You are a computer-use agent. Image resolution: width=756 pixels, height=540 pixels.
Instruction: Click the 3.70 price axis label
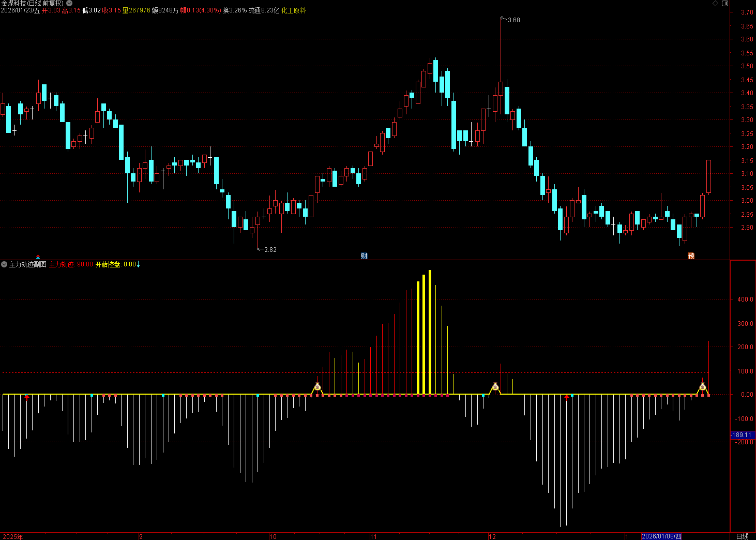tap(747, 12)
